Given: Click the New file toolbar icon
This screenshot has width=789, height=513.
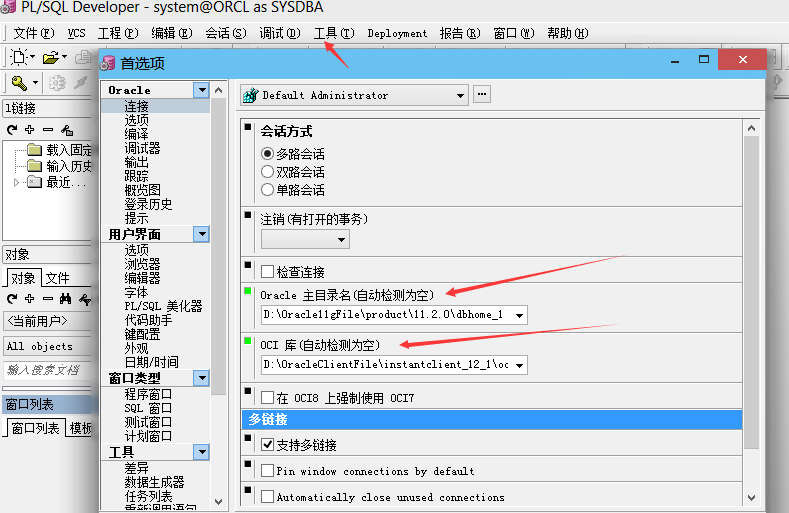Looking at the screenshot, I should (x=19, y=58).
